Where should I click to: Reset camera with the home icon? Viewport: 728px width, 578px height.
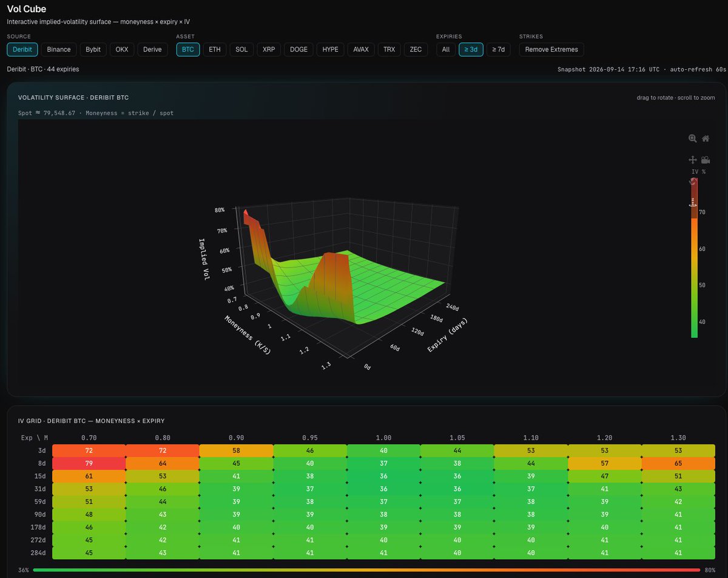tap(706, 138)
